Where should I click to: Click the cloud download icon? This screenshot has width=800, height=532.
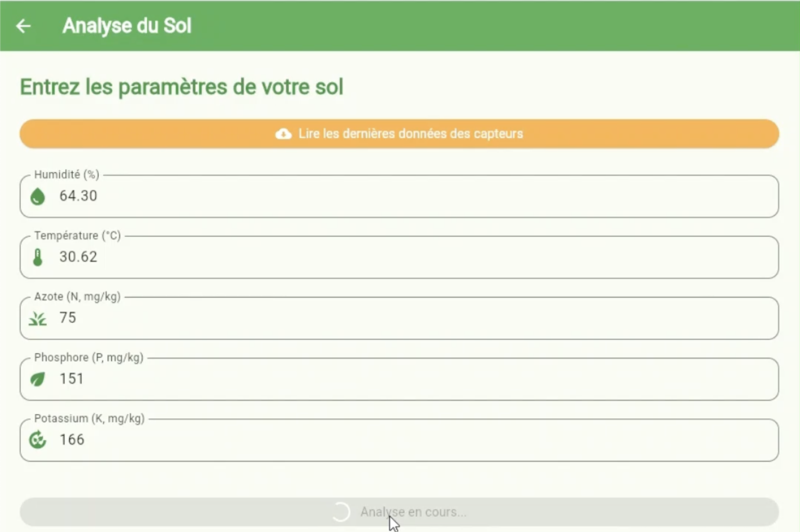(283, 134)
